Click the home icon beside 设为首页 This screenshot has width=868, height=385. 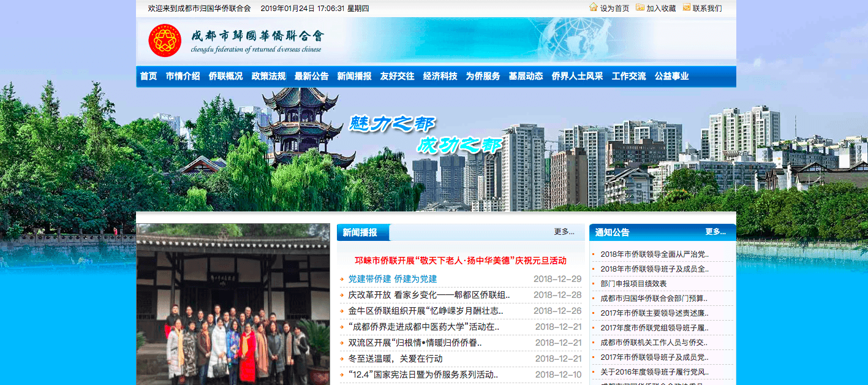click(593, 7)
